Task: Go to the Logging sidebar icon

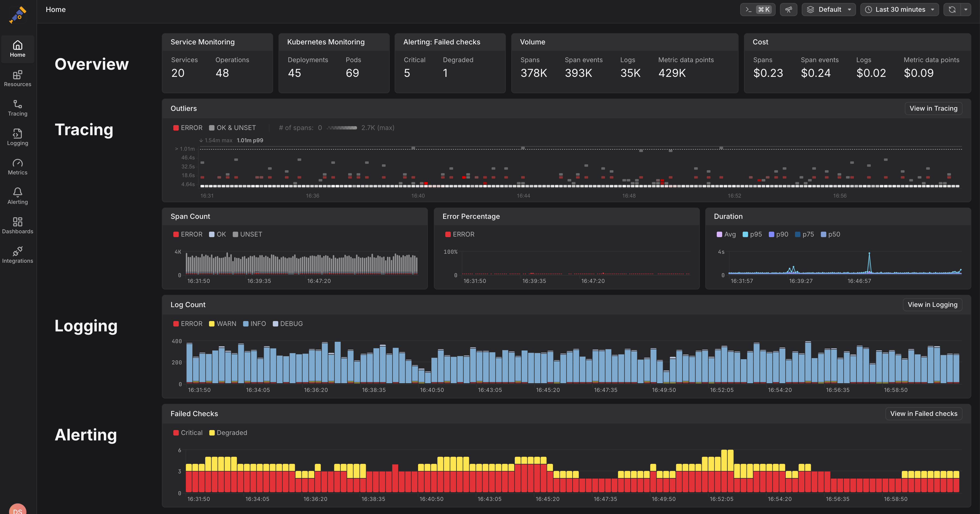Action: point(17,137)
